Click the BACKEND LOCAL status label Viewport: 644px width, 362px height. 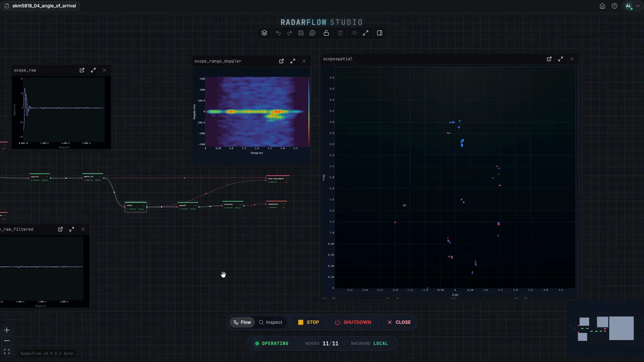(369, 343)
